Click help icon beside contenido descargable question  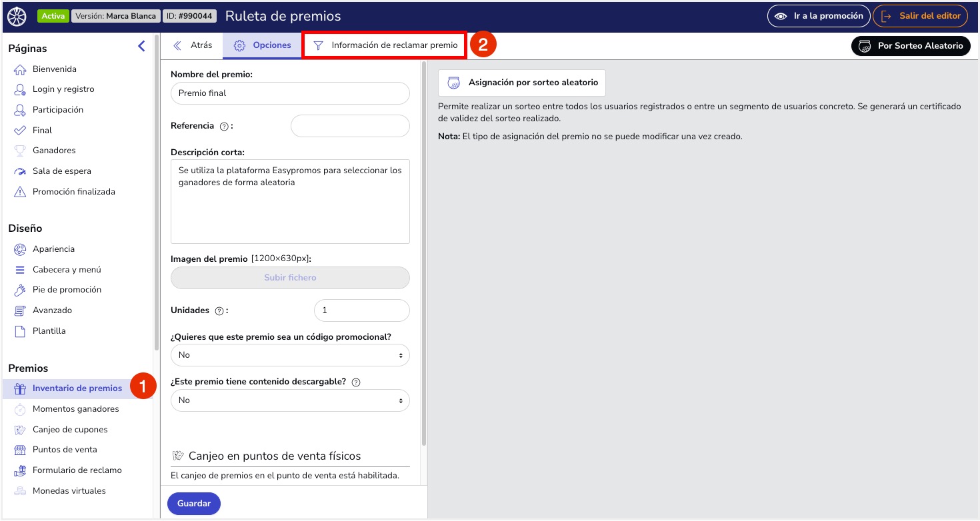pos(356,382)
